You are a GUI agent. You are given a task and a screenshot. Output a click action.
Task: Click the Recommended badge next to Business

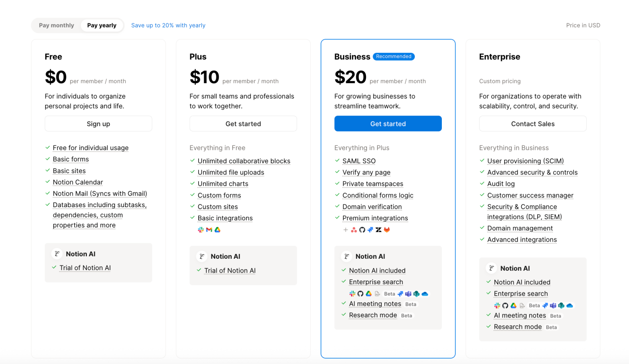click(x=394, y=57)
